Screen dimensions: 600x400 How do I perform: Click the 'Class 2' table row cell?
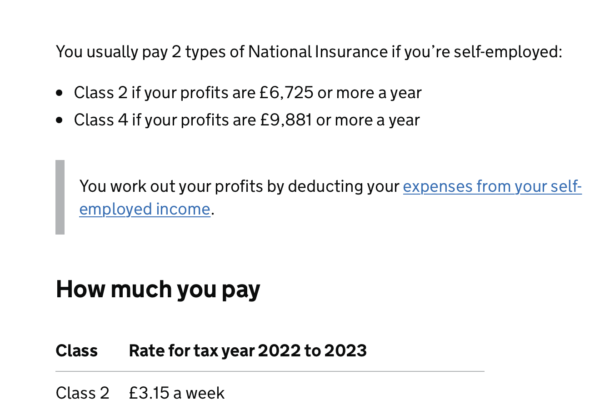click(x=82, y=393)
